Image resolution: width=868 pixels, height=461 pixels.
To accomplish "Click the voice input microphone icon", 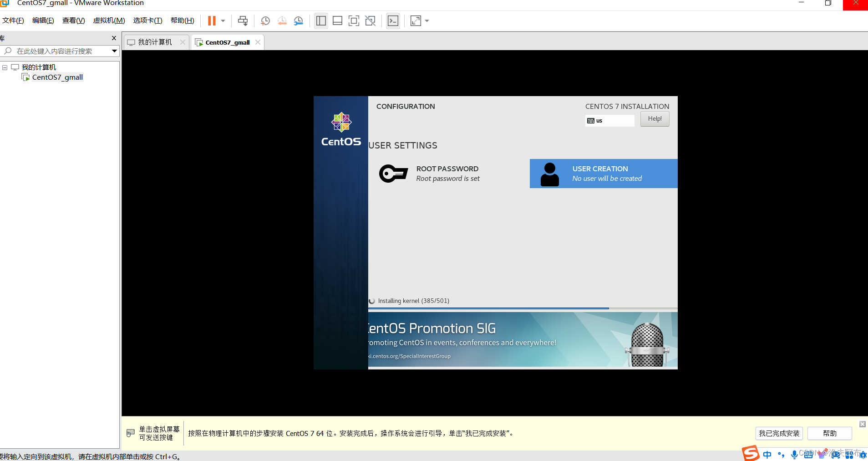I will coord(794,455).
